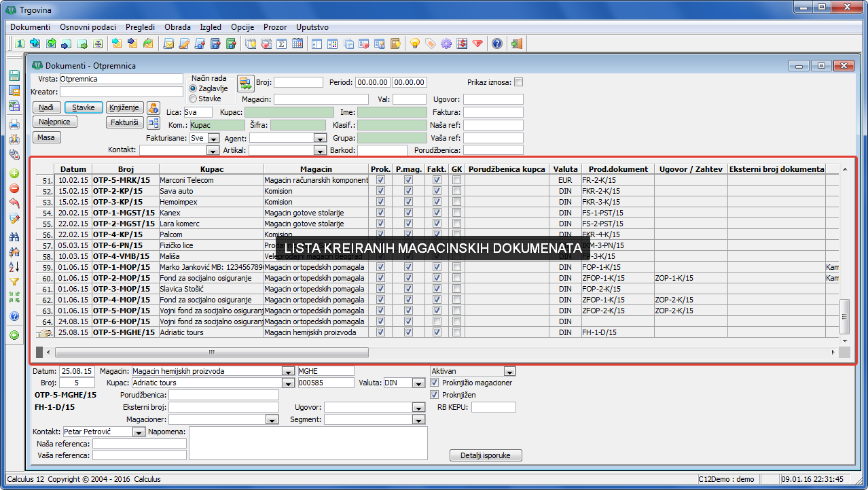Open the Obrada menu
Viewport: 868px width, 490px height.
tap(177, 27)
